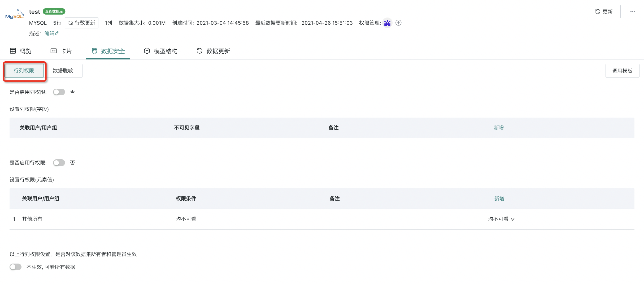Add a permission manager via plus icon
Viewport: 644px width, 284px height.
point(398,23)
